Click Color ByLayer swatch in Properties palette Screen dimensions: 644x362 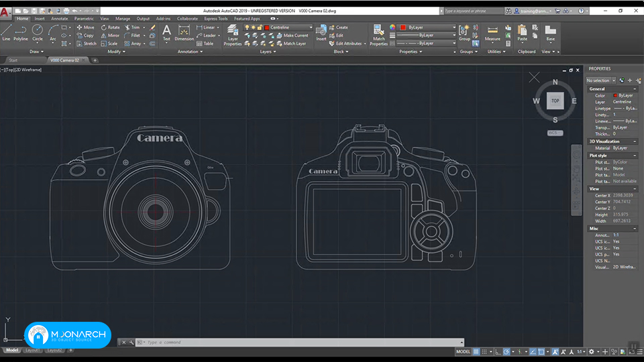tap(615, 95)
